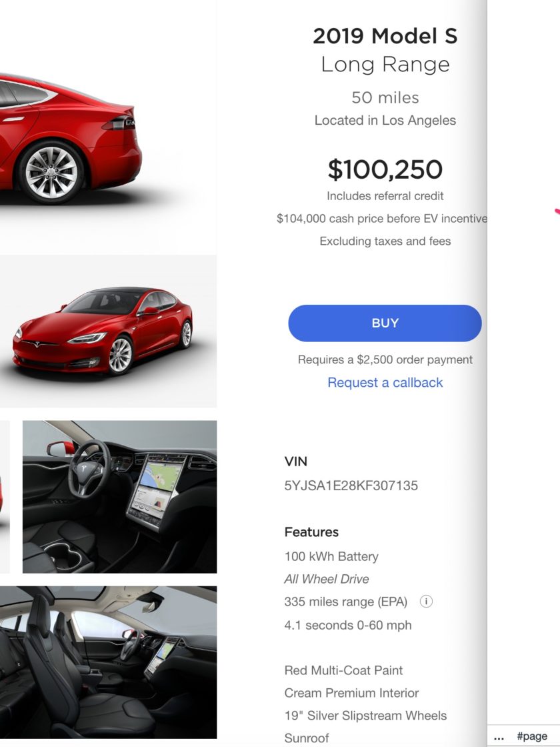560x747 pixels.
Task: Click the Red Multi-Coat Paint option text
Action: tap(343, 670)
